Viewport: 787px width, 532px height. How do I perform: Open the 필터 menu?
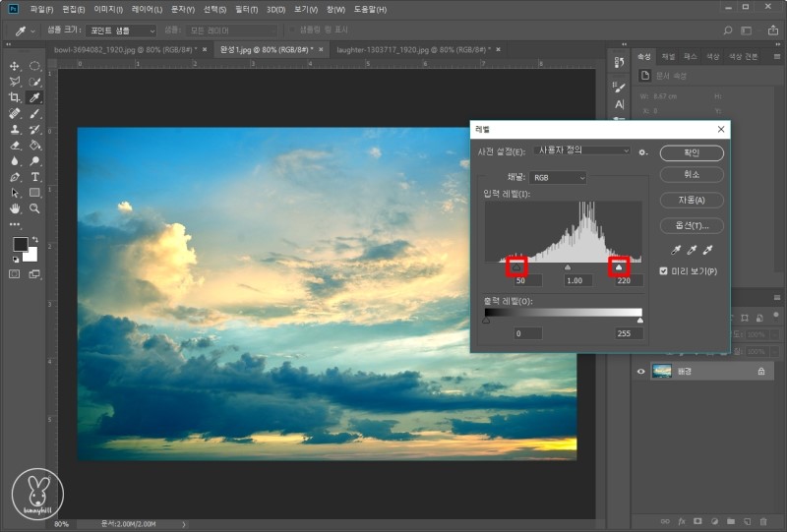coord(245,9)
